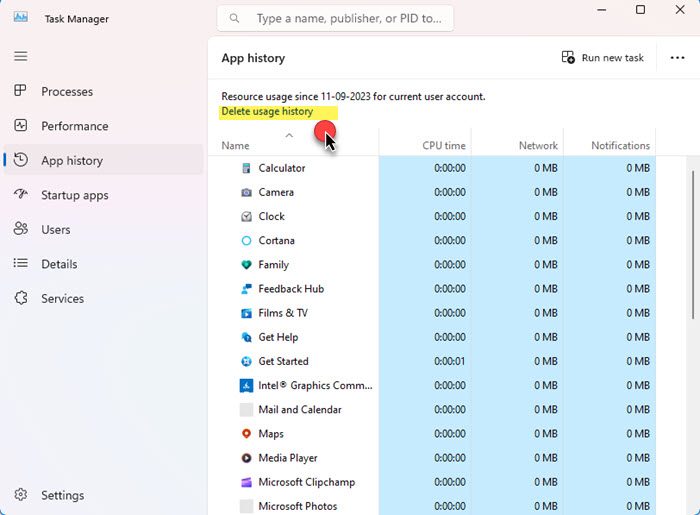The image size is (700, 515).
Task: Click Clock row Notifications 0 MB value
Action: (638, 216)
